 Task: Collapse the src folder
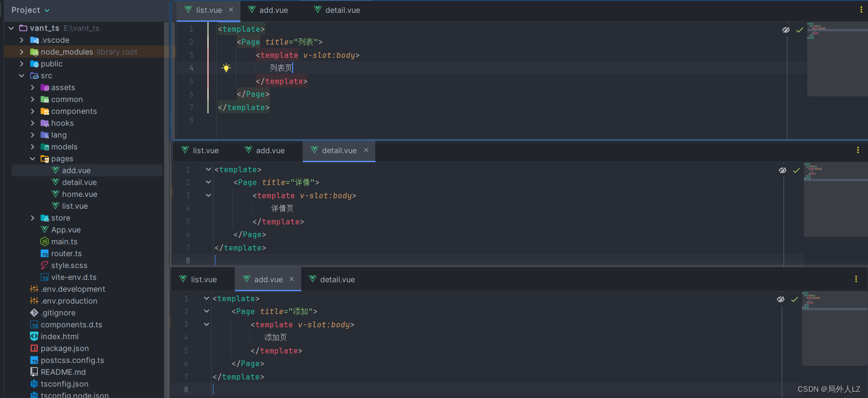point(21,75)
